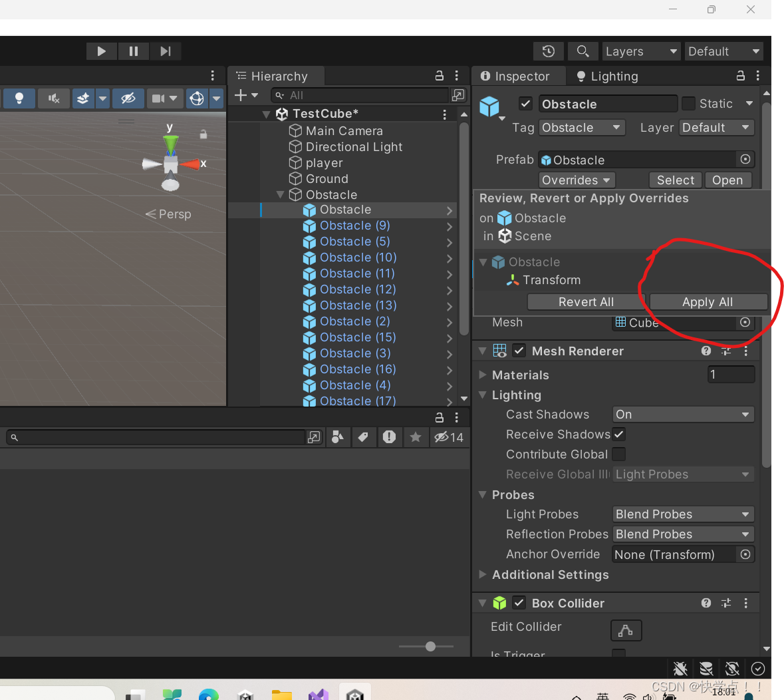Click prefab Select button

(x=676, y=180)
